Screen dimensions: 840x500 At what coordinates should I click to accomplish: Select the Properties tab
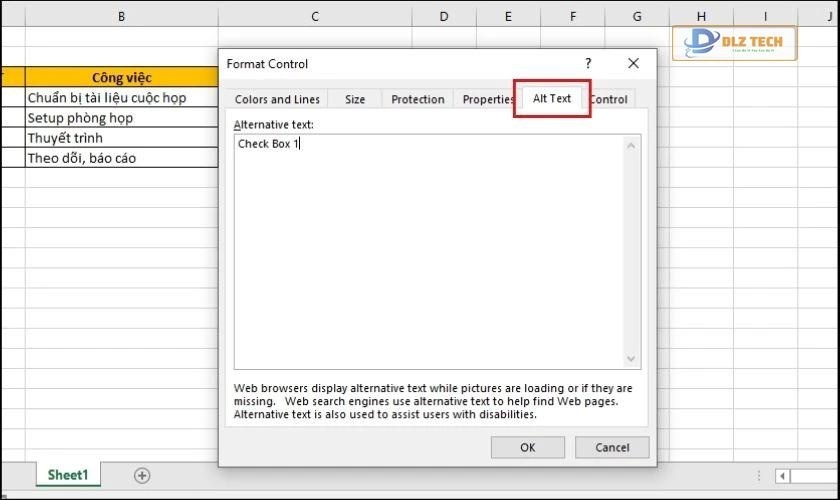tap(487, 99)
